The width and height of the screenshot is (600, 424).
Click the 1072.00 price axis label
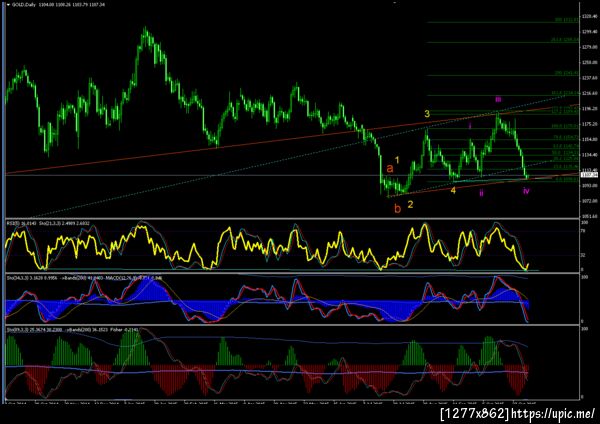pyautogui.click(x=589, y=201)
